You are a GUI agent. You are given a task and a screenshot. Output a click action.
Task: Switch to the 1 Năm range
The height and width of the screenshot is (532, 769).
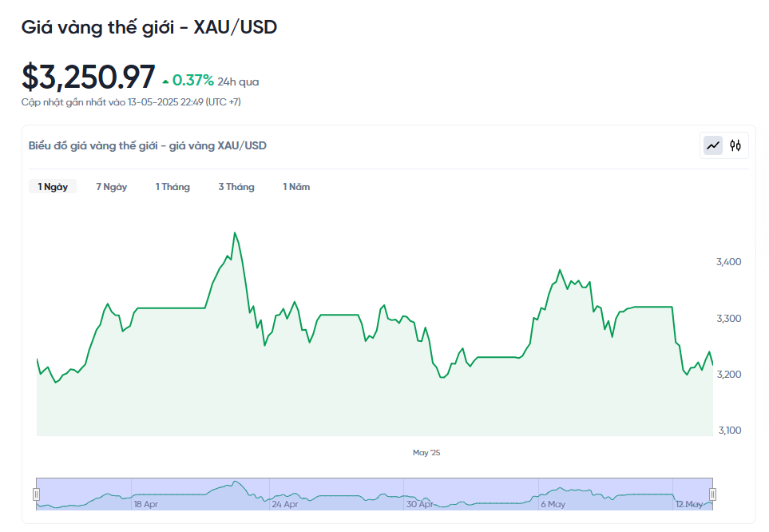pyautogui.click(x=296, y=187)
